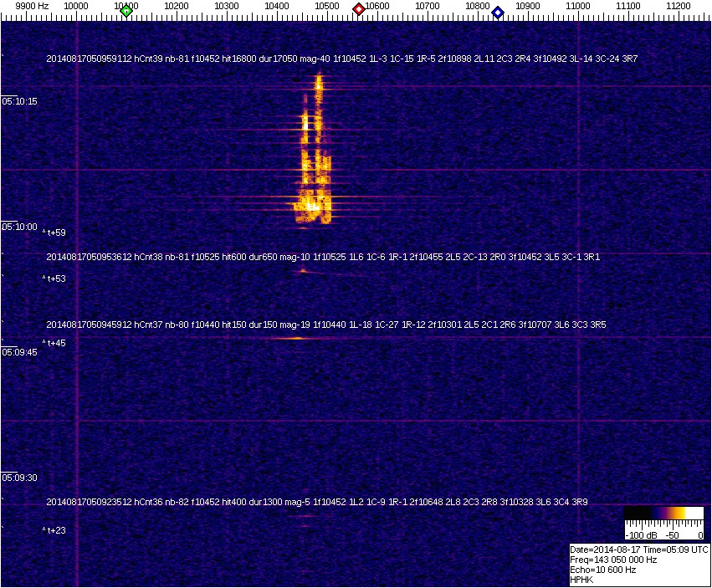Click the 10000 tick on frequency ruler
The height and width of the screenshot is (588, 712).
[x=76, y=7]
